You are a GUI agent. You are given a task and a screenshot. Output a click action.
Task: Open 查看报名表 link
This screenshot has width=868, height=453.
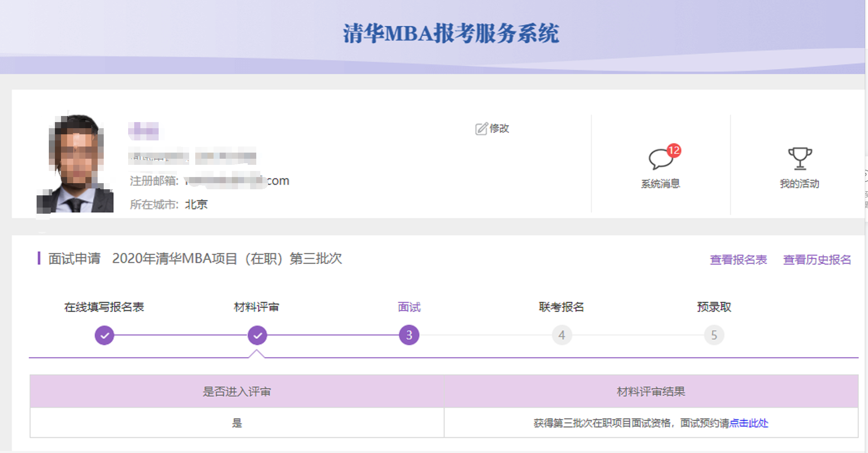[x=738, y=260]
